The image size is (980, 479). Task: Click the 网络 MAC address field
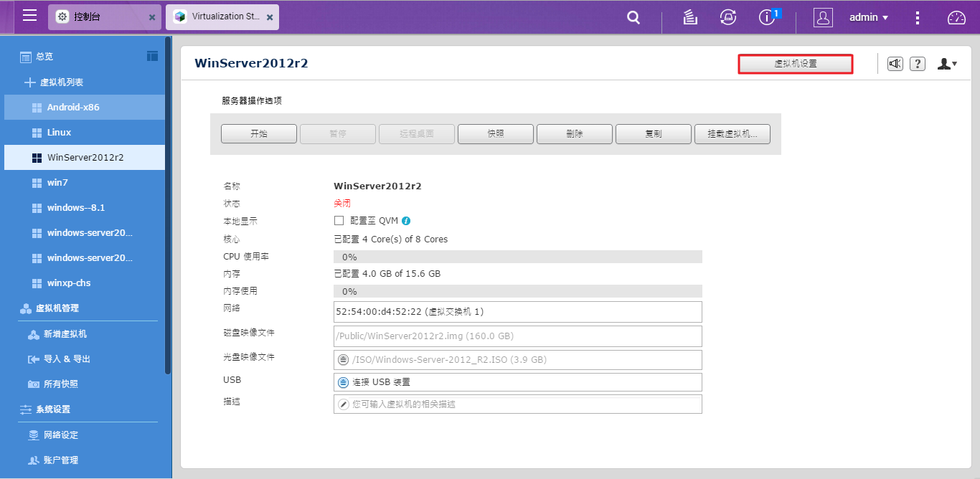tap(518, 312)
